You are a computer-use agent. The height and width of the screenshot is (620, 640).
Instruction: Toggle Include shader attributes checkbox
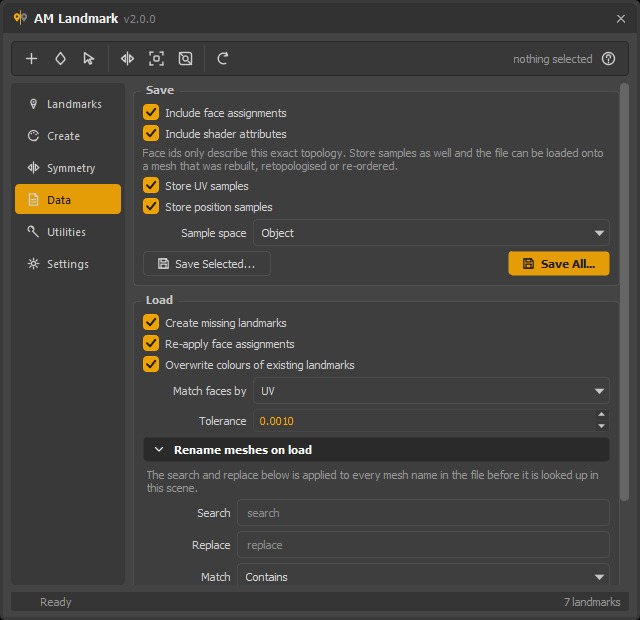151,133
